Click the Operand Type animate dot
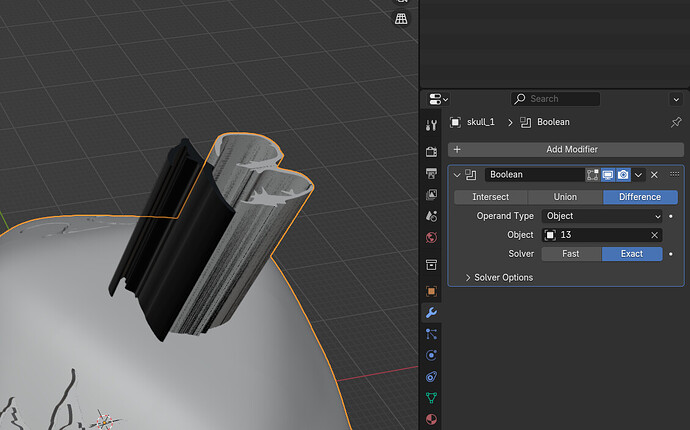Screen dimensions: 690x430 [671, 216]
